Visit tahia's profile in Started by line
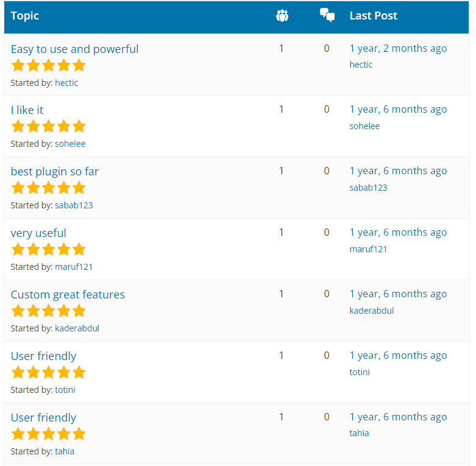Image resolution: width=476 pixels, height=466 pixels. point(65,451)
